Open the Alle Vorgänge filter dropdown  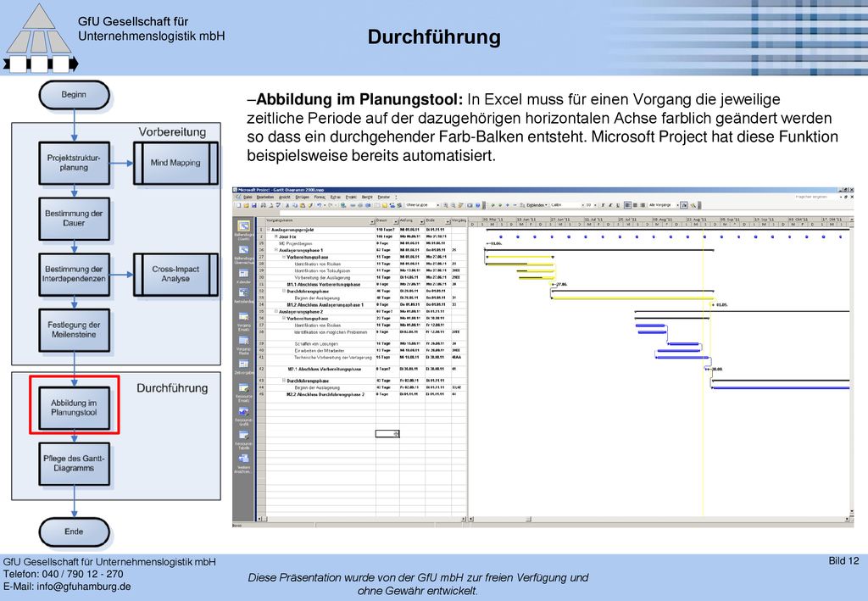pyautogui.click(x=677, y=205)
